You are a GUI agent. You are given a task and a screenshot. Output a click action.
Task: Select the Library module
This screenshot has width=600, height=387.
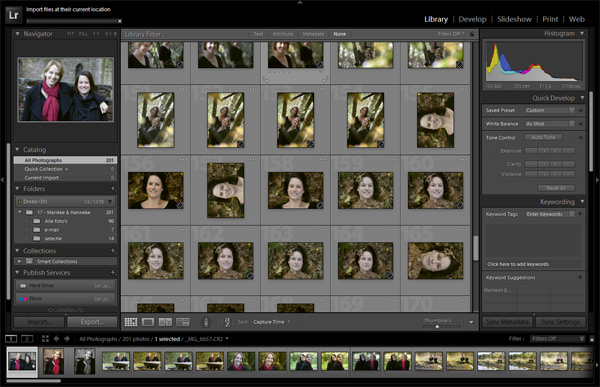pos(436,19)
